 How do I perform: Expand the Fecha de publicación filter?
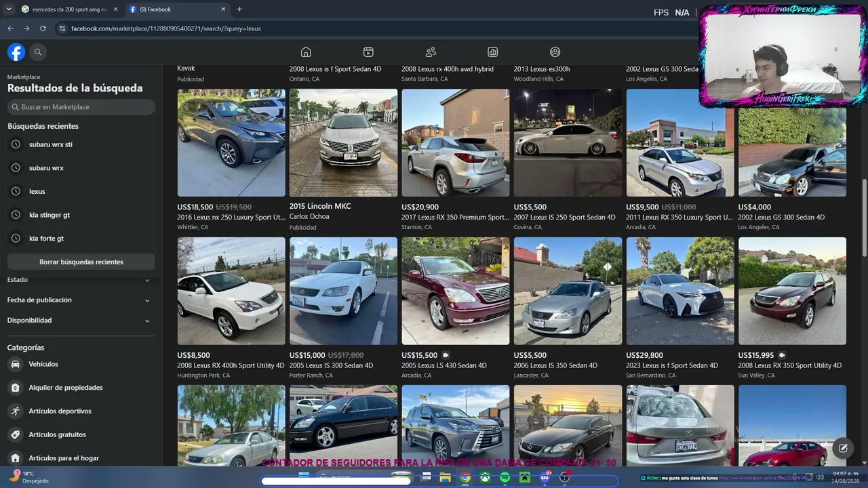[81, 300]
